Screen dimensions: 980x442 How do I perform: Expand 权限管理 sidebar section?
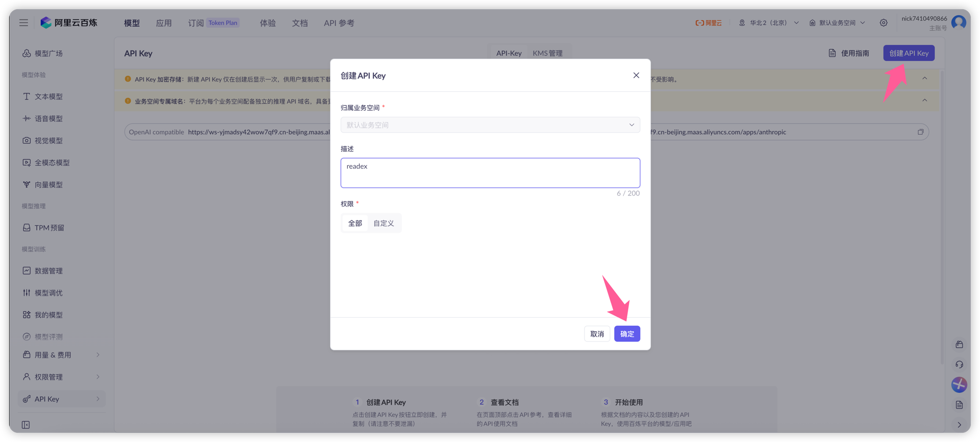(61, 377)
